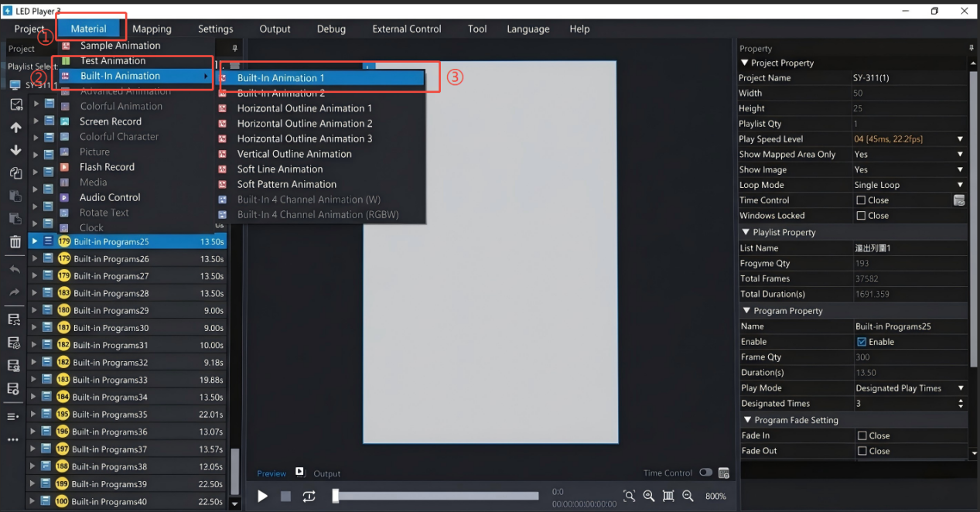The width and height of the screenshot is (980, 512).
Task: Open the Mapping menu
Action: pyautogui.click(x=152, y=29)
